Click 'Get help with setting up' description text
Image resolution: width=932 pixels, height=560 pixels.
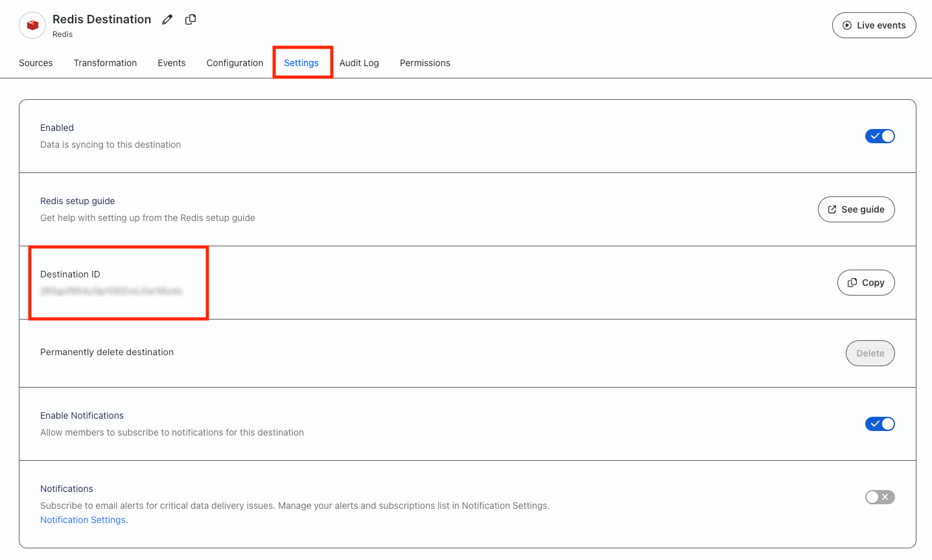click(148, 218)
